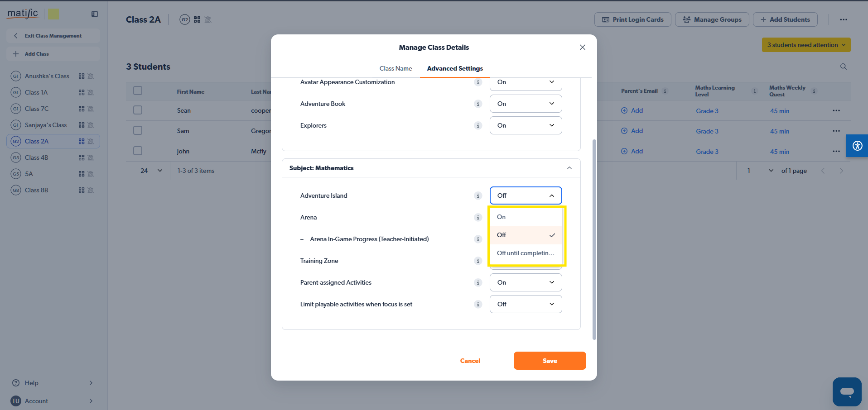Image resolution: width=868 pixels, height=410 pixels.
Task: Collapse the Subject: Mathematics section
Action: pos(569,168)
